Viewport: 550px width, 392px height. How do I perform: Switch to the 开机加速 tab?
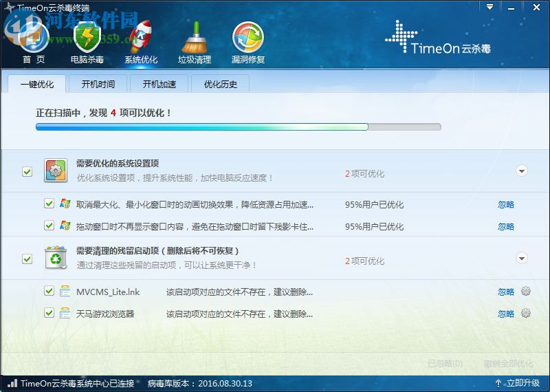tap(159, 84)
